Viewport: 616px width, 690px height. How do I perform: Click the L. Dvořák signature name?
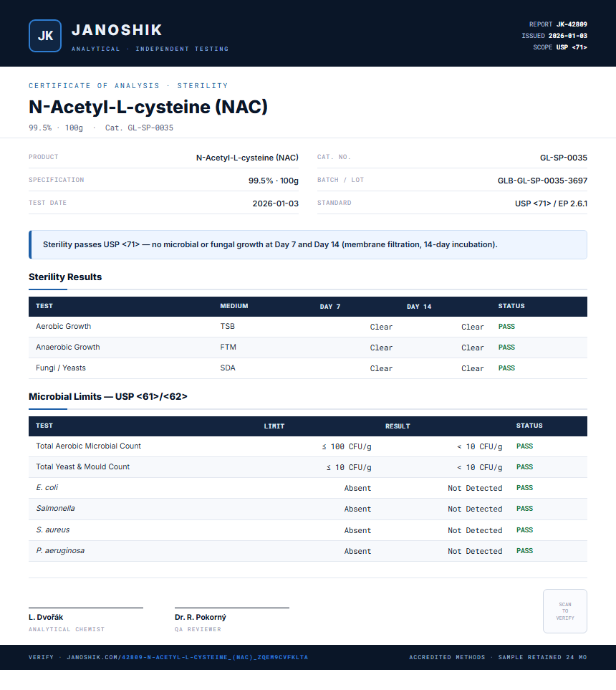46,617
